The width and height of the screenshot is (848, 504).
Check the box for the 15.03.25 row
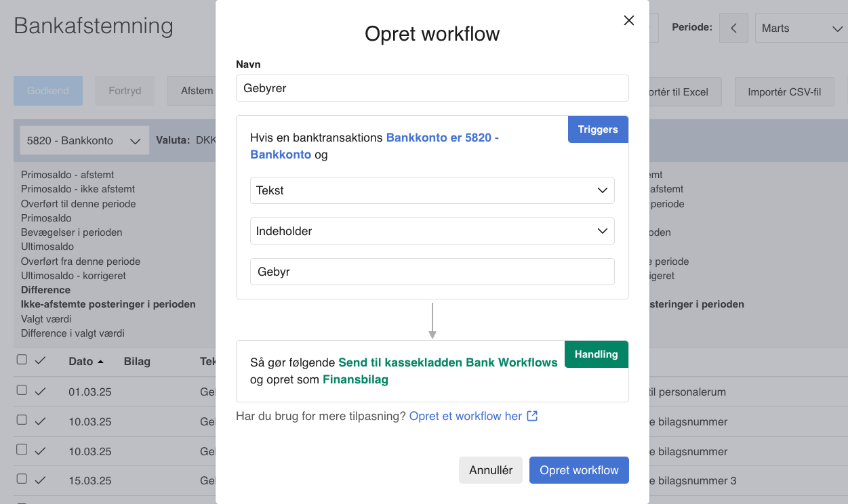point(22,479)
